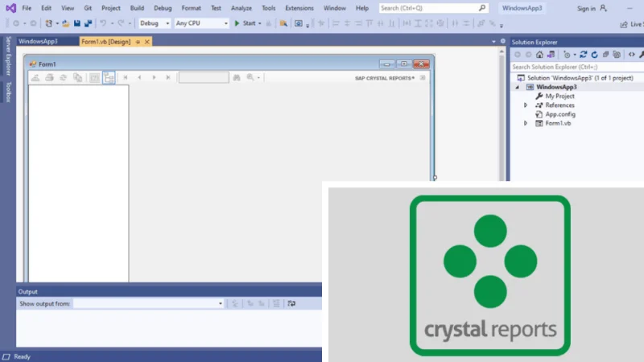644x362 pixels.
Task: Click the Solution Explorer Refresh icon
Action: click(594, 55)
